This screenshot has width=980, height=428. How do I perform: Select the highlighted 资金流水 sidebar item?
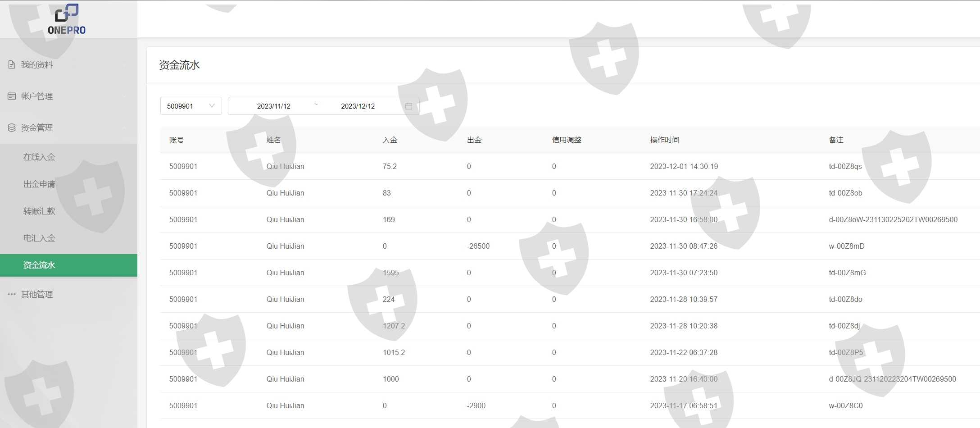pyautogui.click(x=68, y=265)
